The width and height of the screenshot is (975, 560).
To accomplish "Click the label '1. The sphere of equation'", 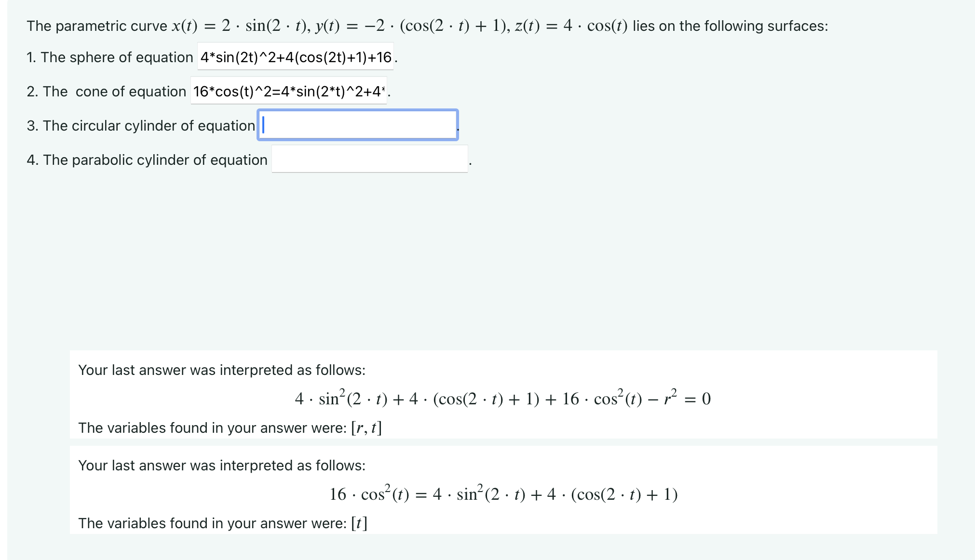I will click(109, 57).
